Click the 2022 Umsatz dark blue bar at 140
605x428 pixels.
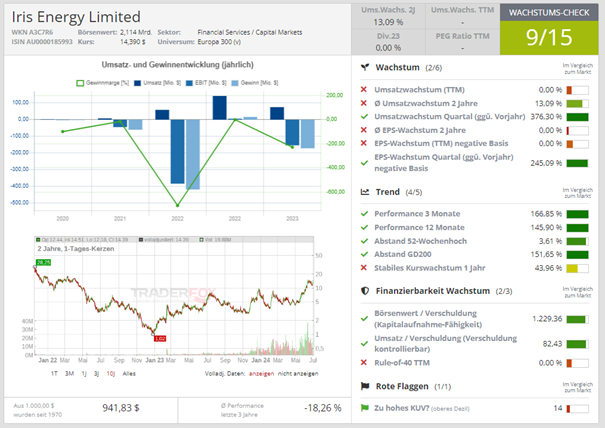click(220, 108)
